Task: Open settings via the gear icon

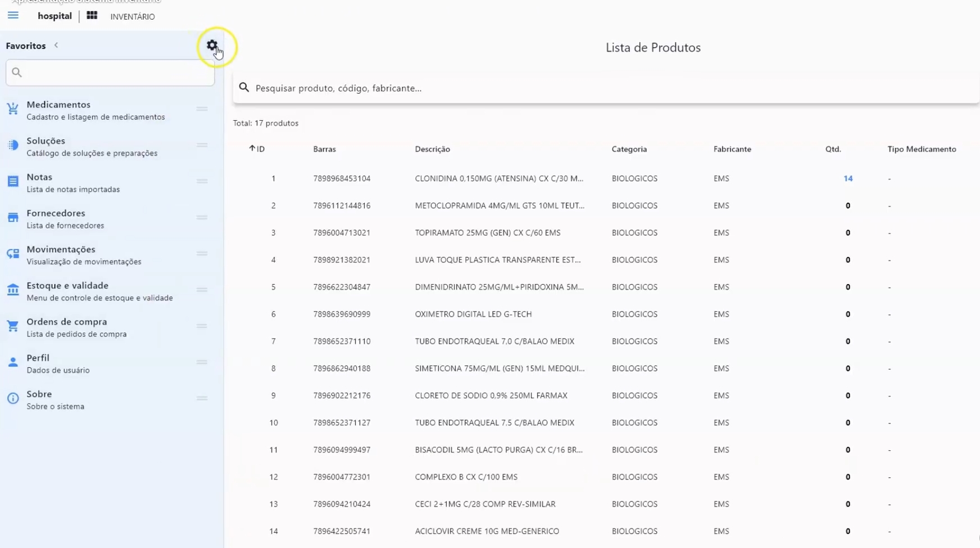Action: coord(212,46)
